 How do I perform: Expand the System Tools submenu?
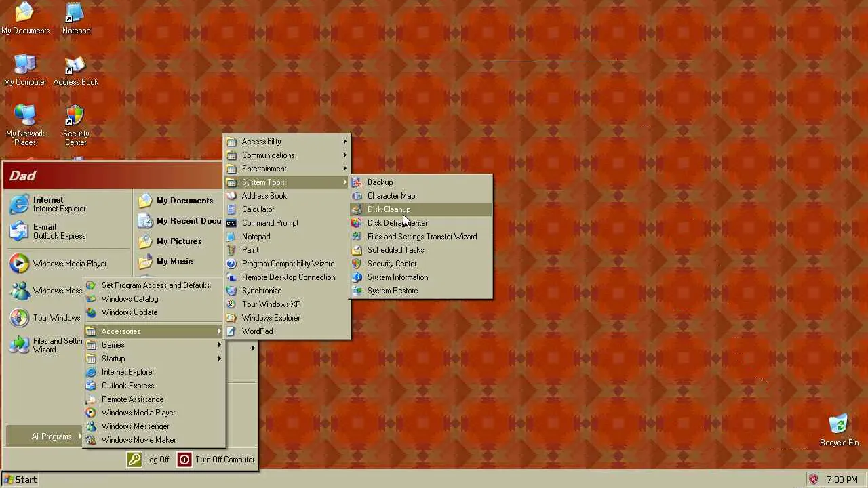pos(287,182)
